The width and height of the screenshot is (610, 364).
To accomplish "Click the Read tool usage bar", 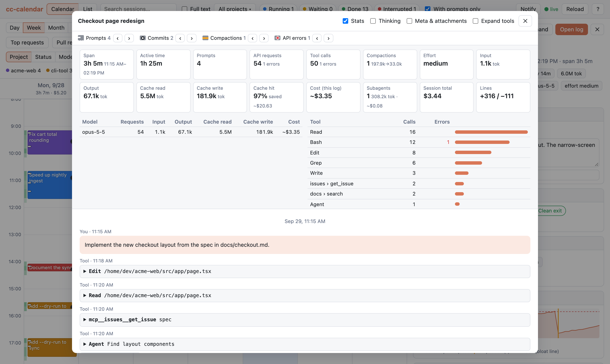I will point(491,132).
